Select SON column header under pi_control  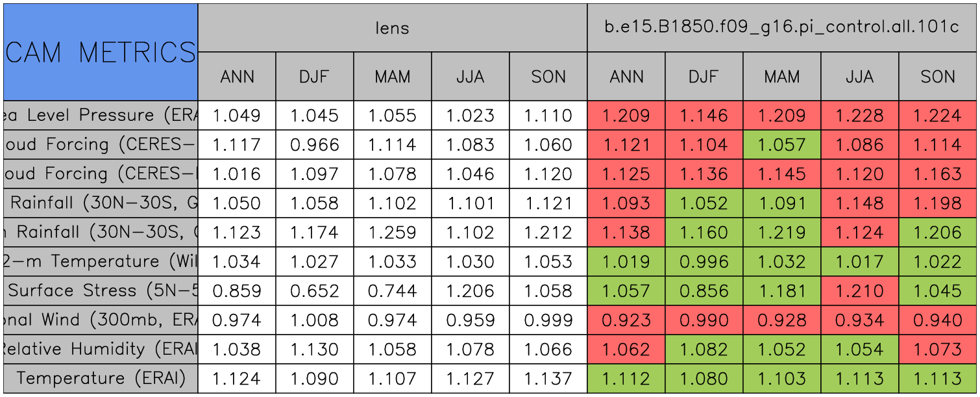click(938, 77)
